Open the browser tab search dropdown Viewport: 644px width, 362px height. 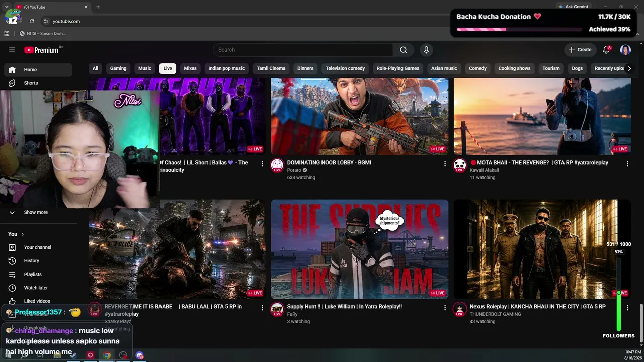(x=6, y=7)
